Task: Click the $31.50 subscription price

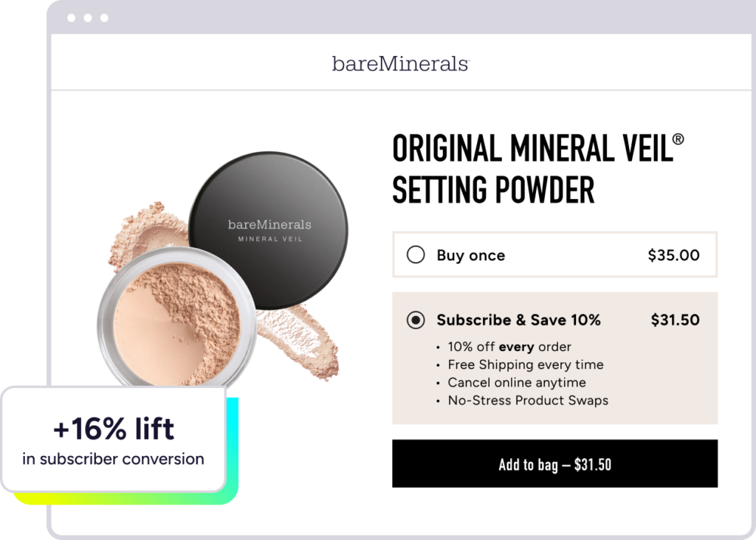Action: [x=675, y=320]
